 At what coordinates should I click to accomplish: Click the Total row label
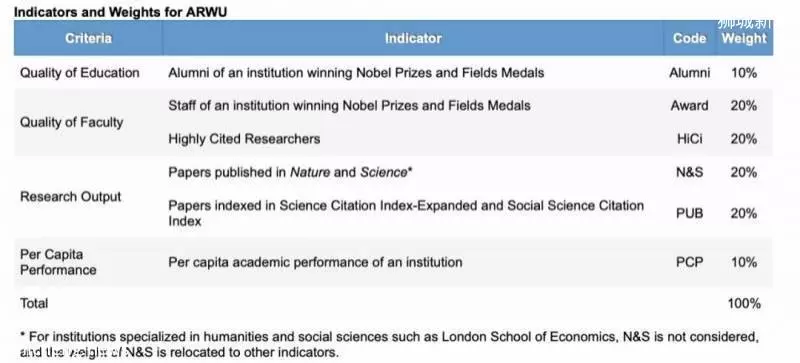click(34, 303)
